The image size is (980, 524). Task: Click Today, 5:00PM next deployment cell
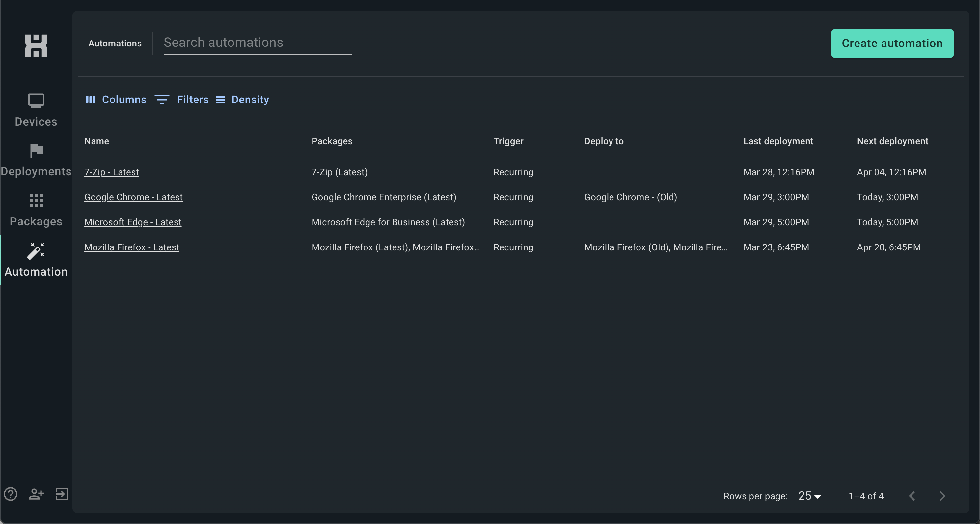[887, 222]
